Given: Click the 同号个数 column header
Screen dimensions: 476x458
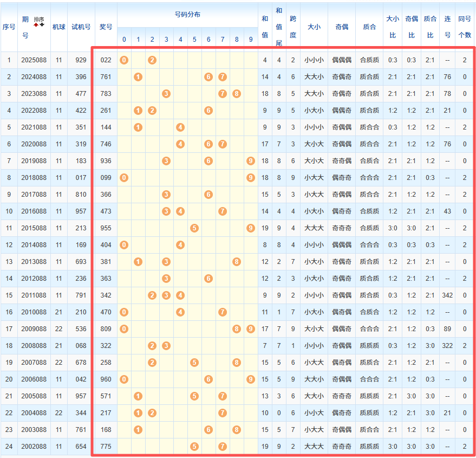Looking at the screenshot, I should 465,27.
